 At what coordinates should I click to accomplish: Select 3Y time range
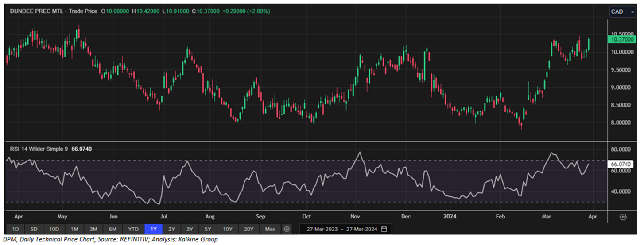[190, 229]
